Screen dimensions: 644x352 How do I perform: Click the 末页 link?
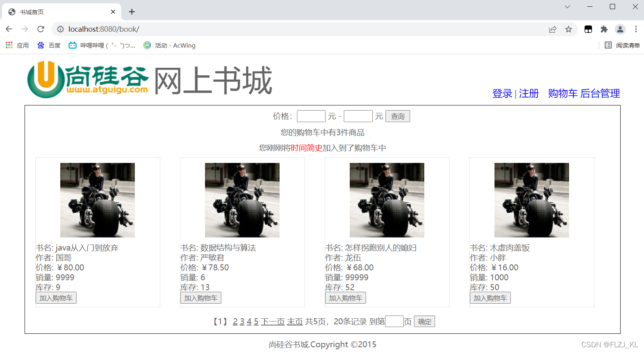(295, 321)
